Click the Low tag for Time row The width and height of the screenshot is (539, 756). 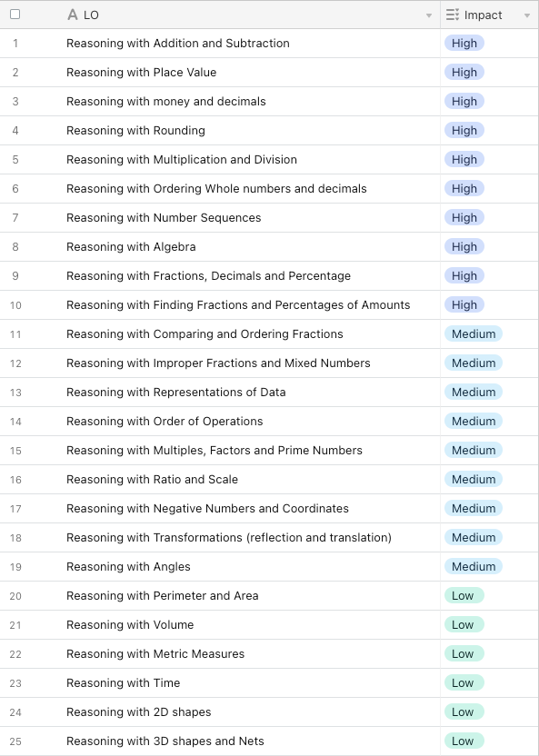[x=464, y=683]
